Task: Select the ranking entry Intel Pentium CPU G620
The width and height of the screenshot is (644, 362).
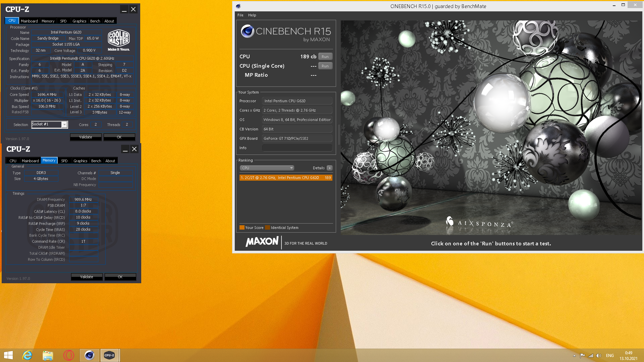Action: tap(286, 178)
